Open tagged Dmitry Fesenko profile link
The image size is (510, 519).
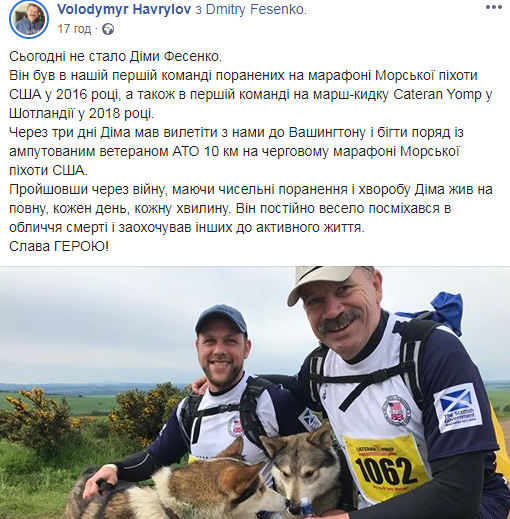(256, 9)
